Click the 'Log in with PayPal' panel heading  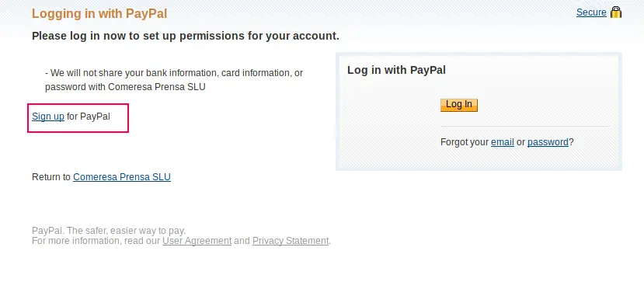point(396,70)
